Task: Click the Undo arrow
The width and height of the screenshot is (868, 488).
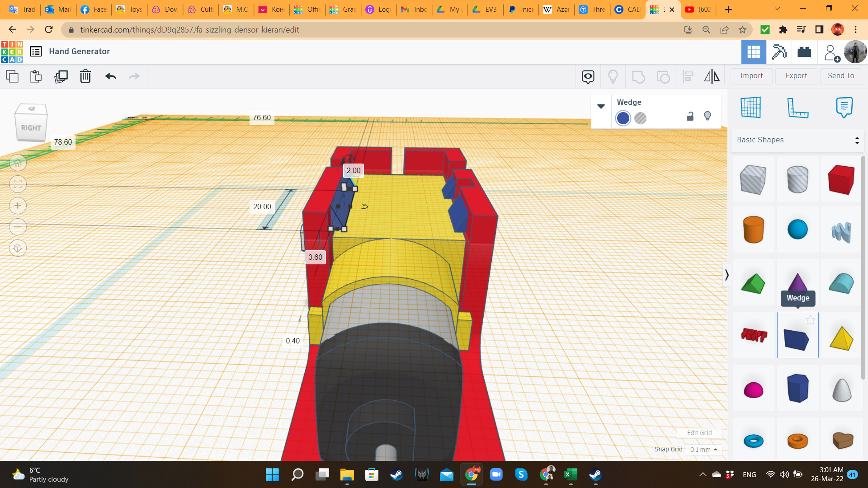Action: (110, 76)
